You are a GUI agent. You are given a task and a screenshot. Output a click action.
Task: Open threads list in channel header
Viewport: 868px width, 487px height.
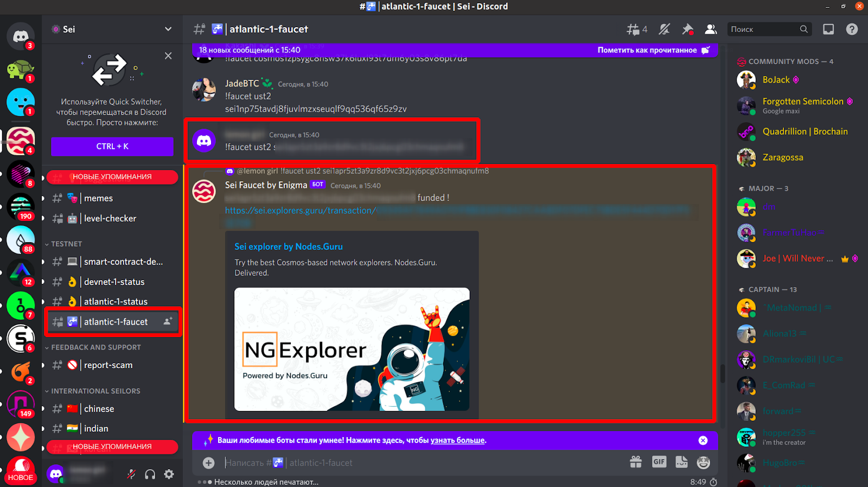(637, 29)
